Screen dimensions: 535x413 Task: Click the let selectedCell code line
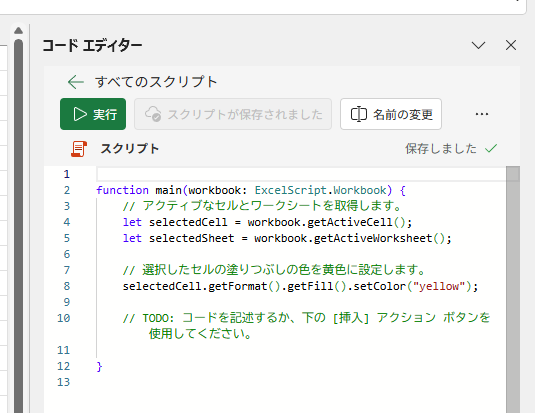click(268, 222)
